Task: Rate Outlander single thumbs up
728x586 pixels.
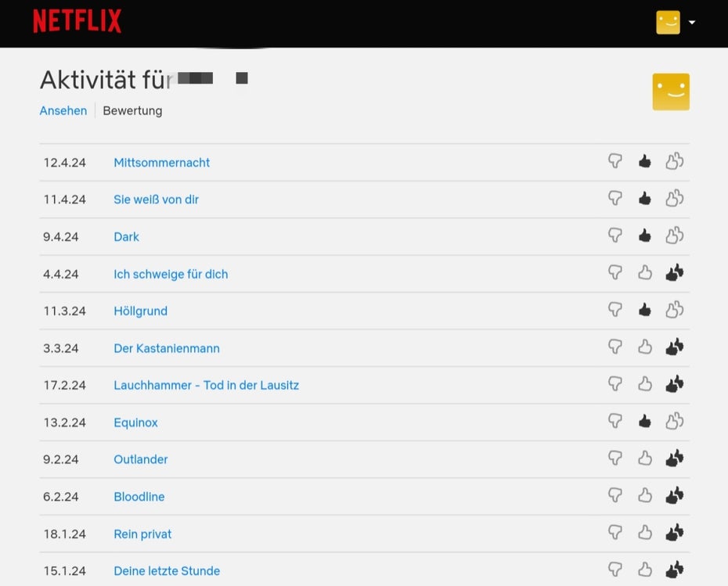Action: pos(644,458)
